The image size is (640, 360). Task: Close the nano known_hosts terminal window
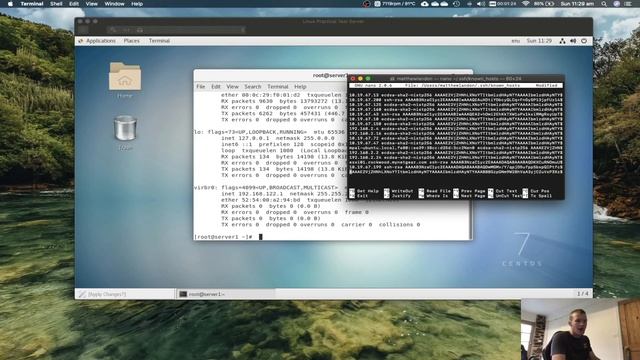point(353,78)
